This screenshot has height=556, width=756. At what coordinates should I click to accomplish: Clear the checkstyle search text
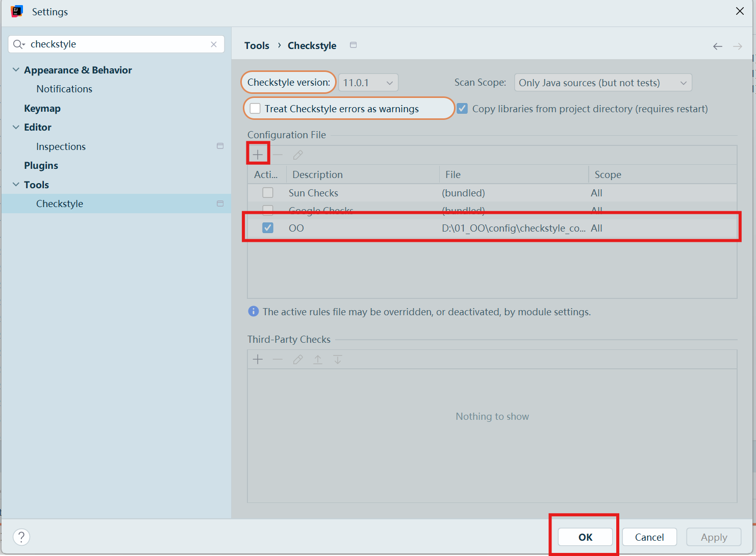tap(214, 44)
